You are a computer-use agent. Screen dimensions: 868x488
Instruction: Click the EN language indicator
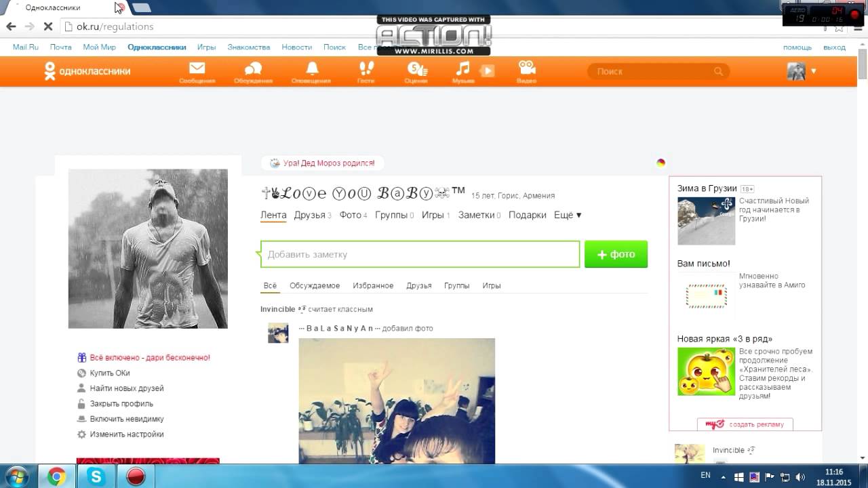(705, 476)
